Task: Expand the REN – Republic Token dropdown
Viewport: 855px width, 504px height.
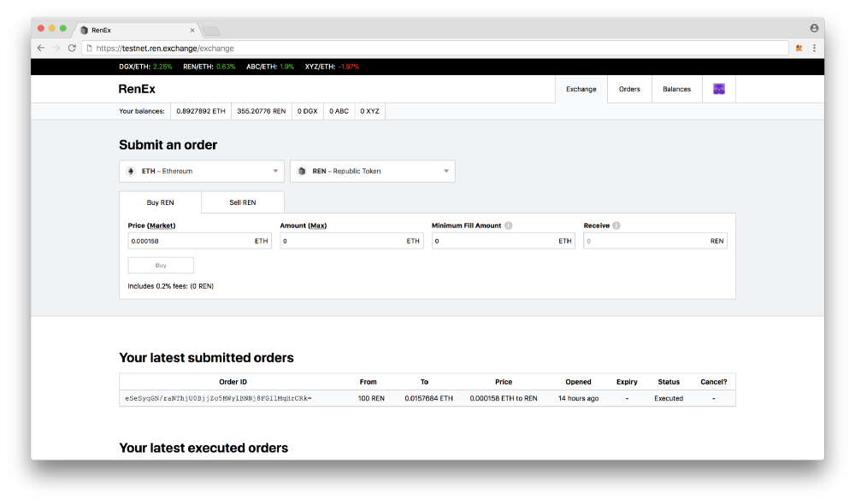Action: [372, 171]
